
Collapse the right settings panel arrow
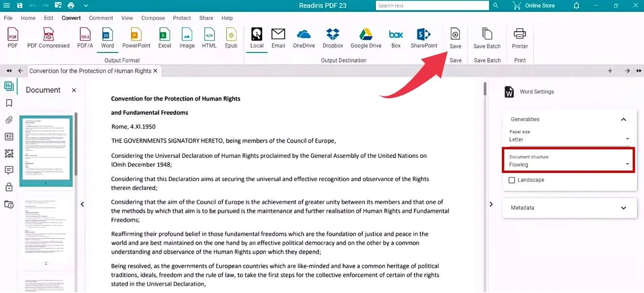(491, 204)
